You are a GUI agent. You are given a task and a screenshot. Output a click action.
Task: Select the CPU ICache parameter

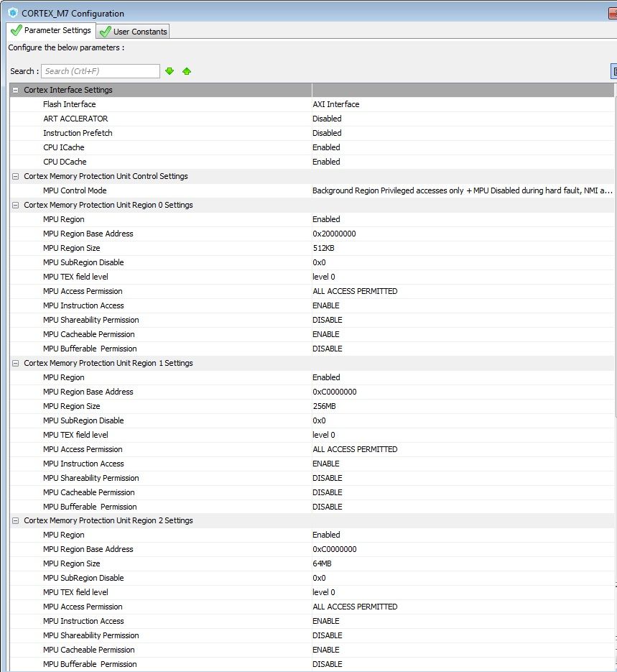coord(64,147)
